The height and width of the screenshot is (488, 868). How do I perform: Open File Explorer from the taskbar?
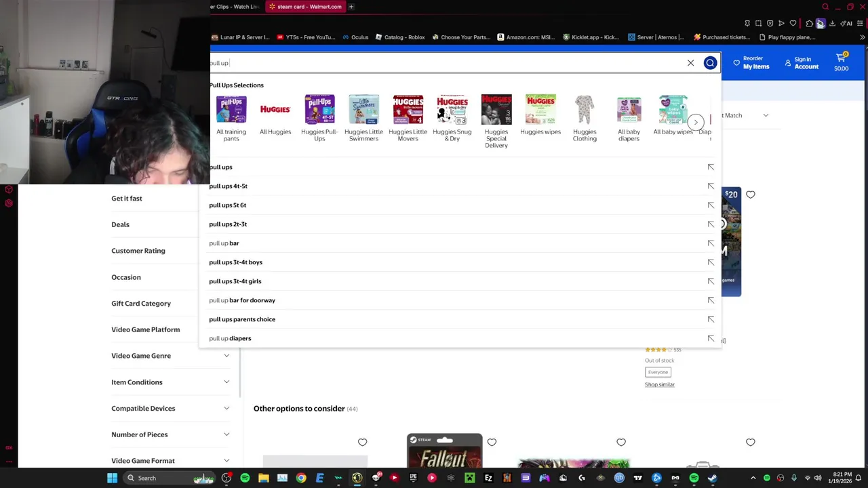click(x=264, y=478)
